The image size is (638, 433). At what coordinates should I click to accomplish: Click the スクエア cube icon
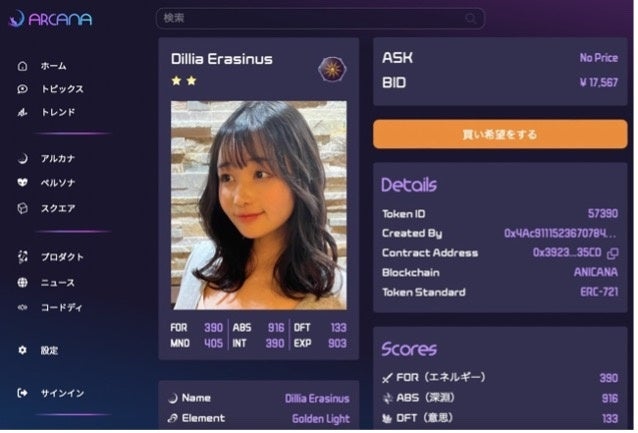point(23,208)
